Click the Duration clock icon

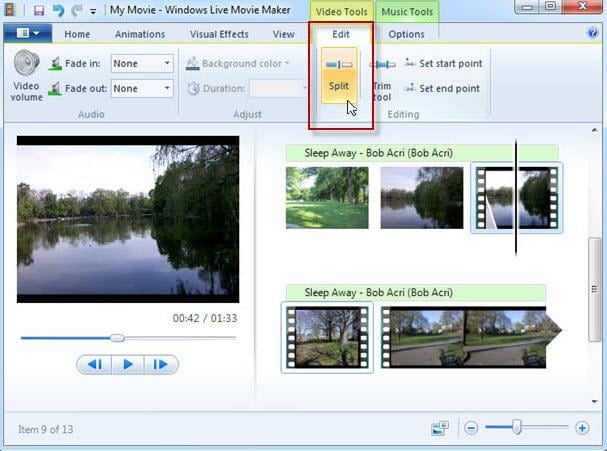pyautogui.click(x=193, y=89)
